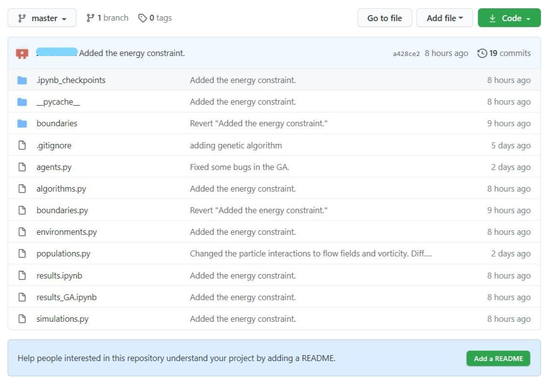Open the algorithms.py file
The width and height of the screenshot is (549, 392).
tap(61, 189)
